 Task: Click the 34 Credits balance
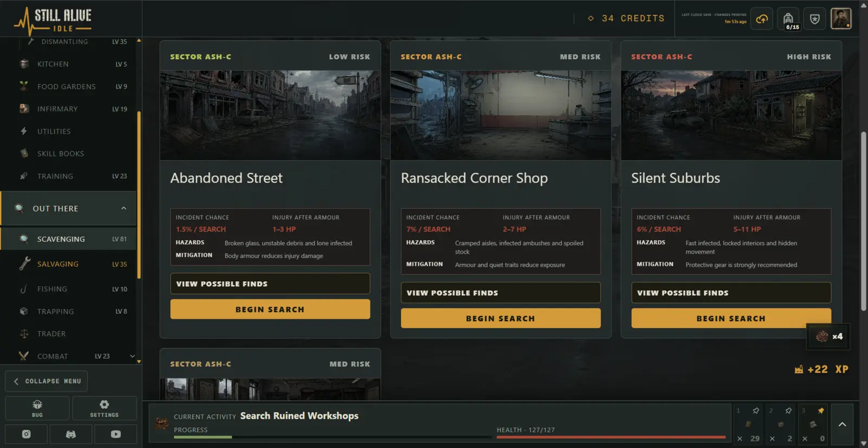click(626, 18)
